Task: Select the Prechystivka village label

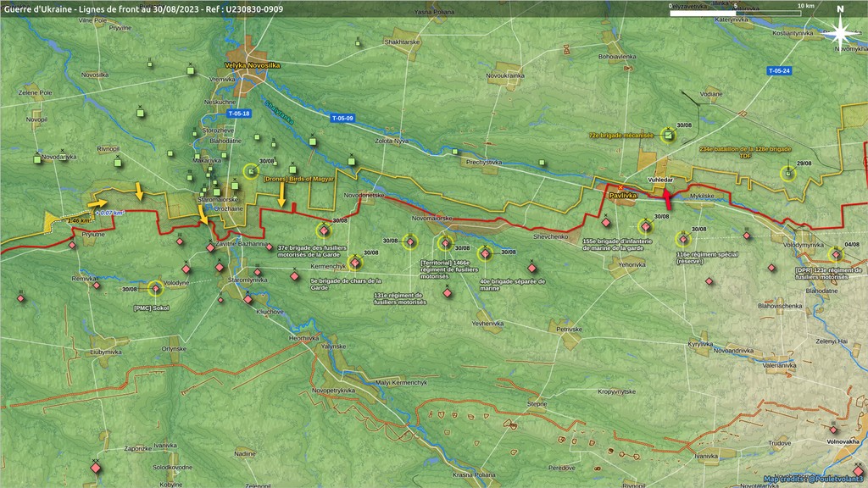Action: (484, 162)
